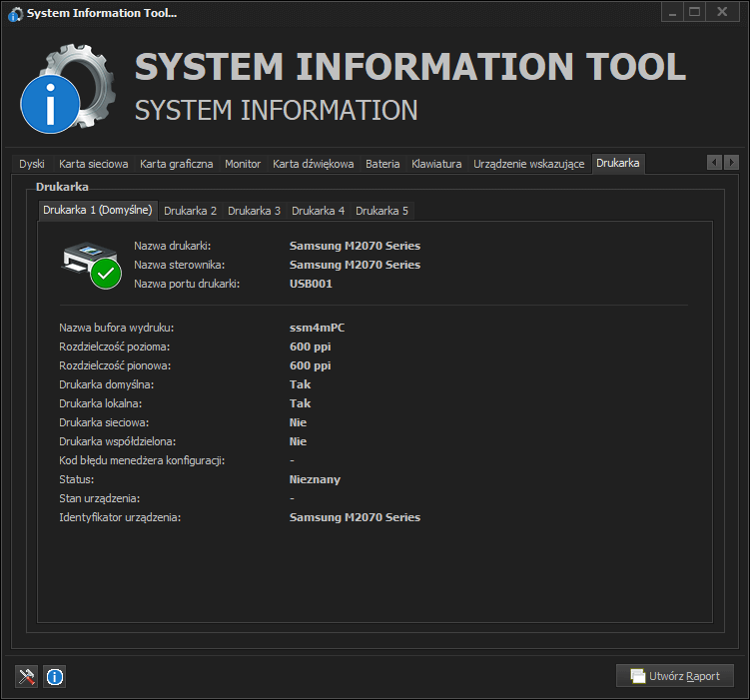750x700 pixels.
Task: Close the System Information Tool window
Action: click(722, 12)
